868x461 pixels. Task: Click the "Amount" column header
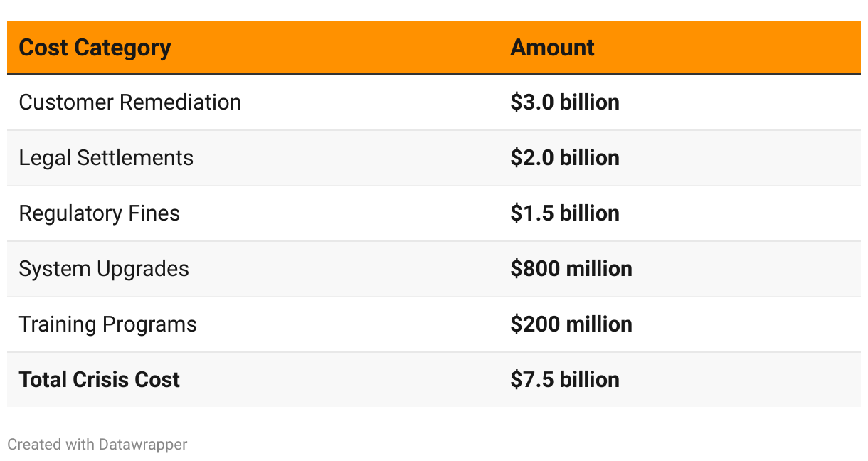(552, 48)
